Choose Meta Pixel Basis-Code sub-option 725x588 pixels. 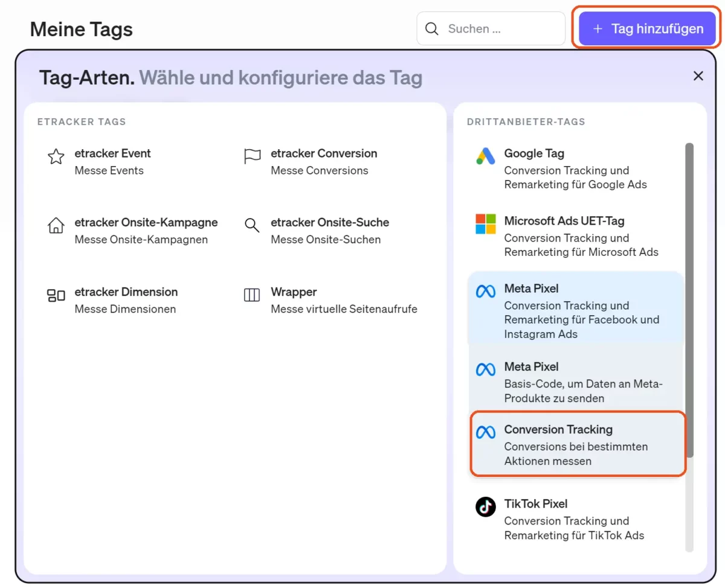tap(576, 382)
